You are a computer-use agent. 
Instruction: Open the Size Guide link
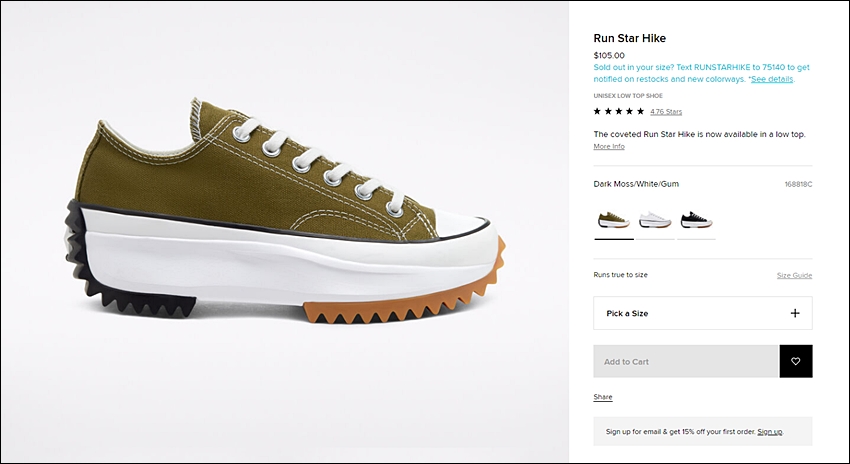[794, 275]
